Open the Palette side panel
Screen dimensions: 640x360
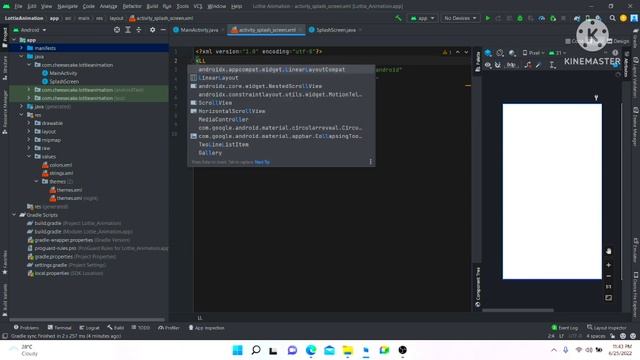click(x=478, y=62)
